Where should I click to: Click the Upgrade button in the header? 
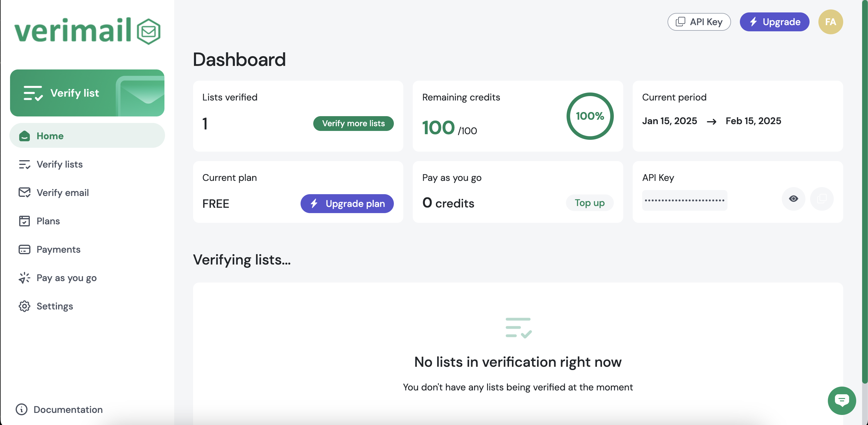(x=774, y=22)
